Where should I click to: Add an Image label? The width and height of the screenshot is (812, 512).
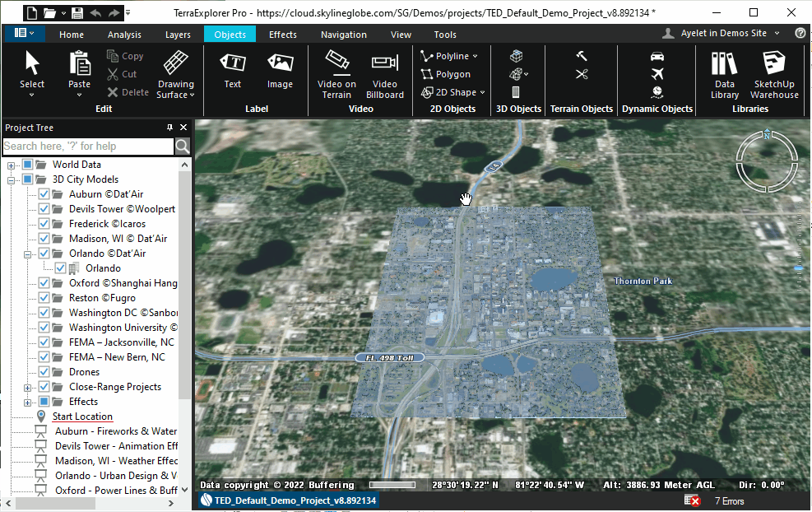coord(281,71)
